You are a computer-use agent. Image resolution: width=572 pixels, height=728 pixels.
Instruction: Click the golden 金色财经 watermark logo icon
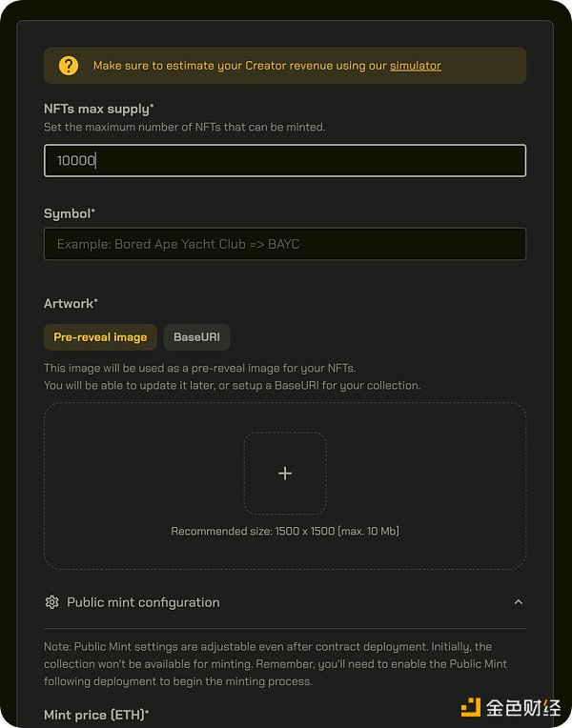[470, 707]
